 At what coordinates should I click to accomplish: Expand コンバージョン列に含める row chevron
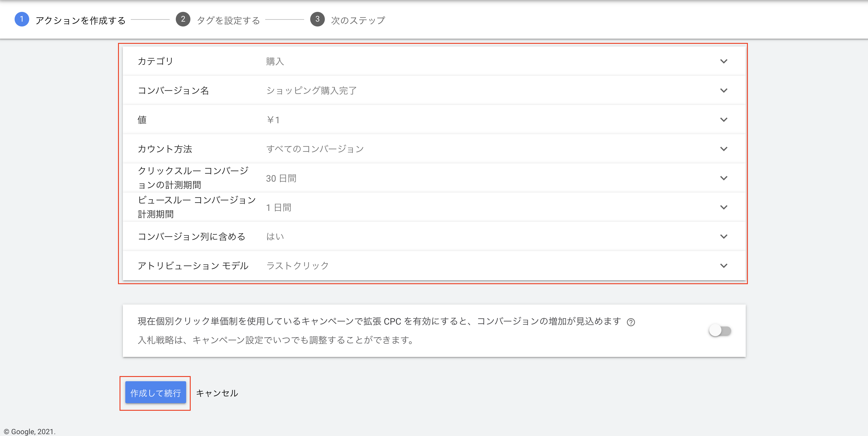[x=724, y=236]
